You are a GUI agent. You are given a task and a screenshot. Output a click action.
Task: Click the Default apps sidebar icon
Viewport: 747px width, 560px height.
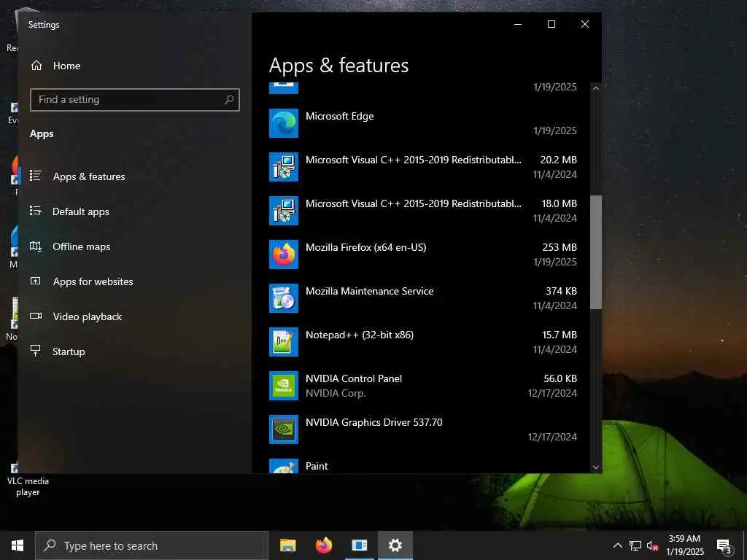click(36, 211)
